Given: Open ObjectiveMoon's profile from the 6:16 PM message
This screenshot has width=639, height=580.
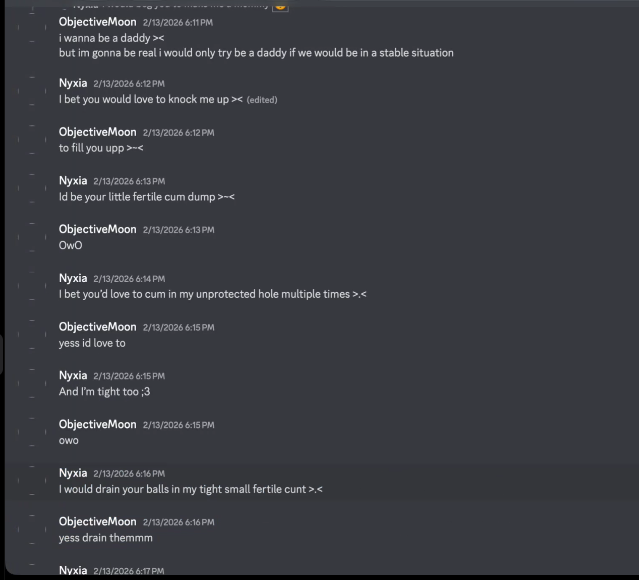Looking at the screenshot, I should pos(97,522).
